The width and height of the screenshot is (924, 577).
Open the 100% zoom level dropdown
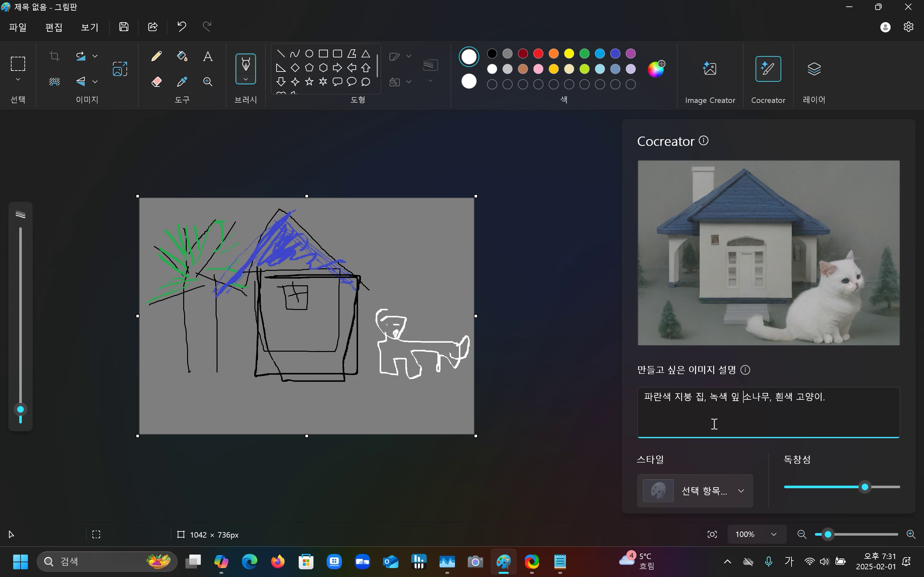[x=757, y=534]
